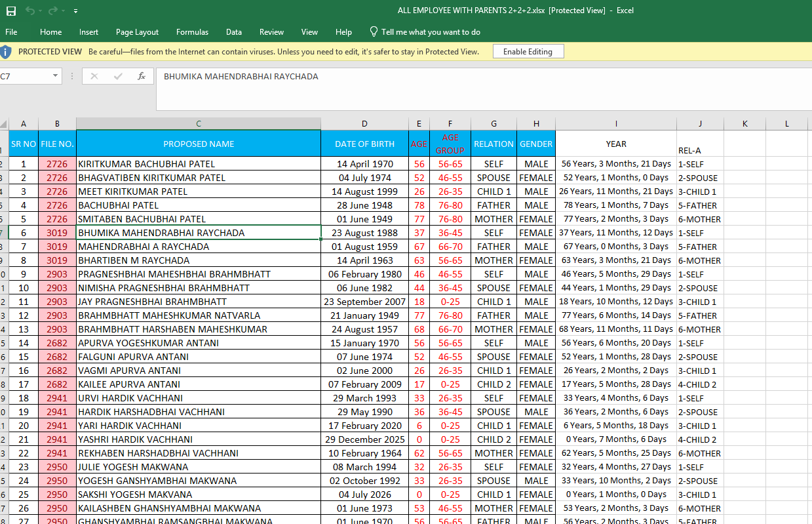Image resolution: width=812 pixels, height=524 pixels.
Task: Switch to the Data tab
Action: [234, 32]
